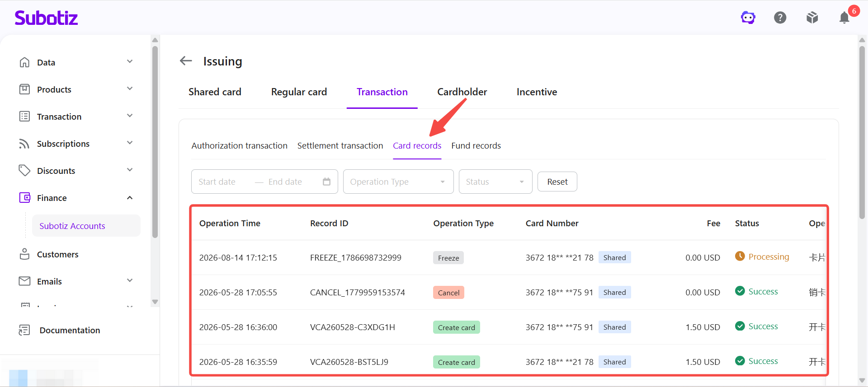Open the Authorization transaction sub-tab
This screenshot has height=387, width=868.
[x=239, y=146]
